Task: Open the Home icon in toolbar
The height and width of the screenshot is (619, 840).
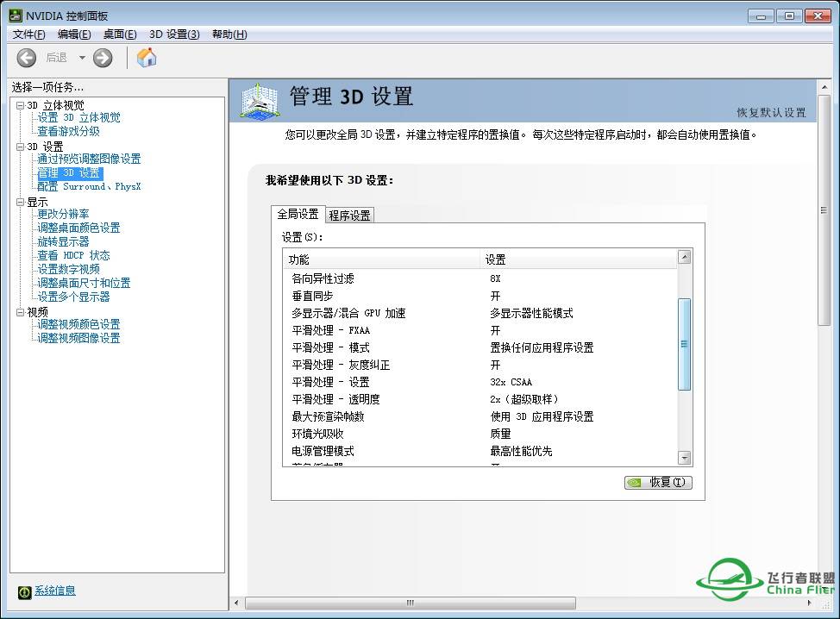Action: tap(147, 58)
